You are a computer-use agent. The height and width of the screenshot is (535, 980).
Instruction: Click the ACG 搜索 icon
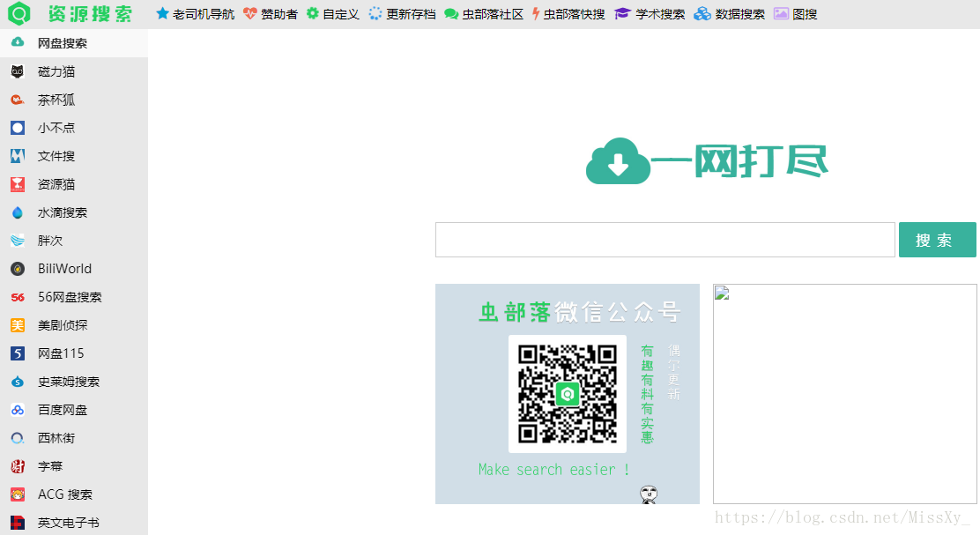[18, 494]
